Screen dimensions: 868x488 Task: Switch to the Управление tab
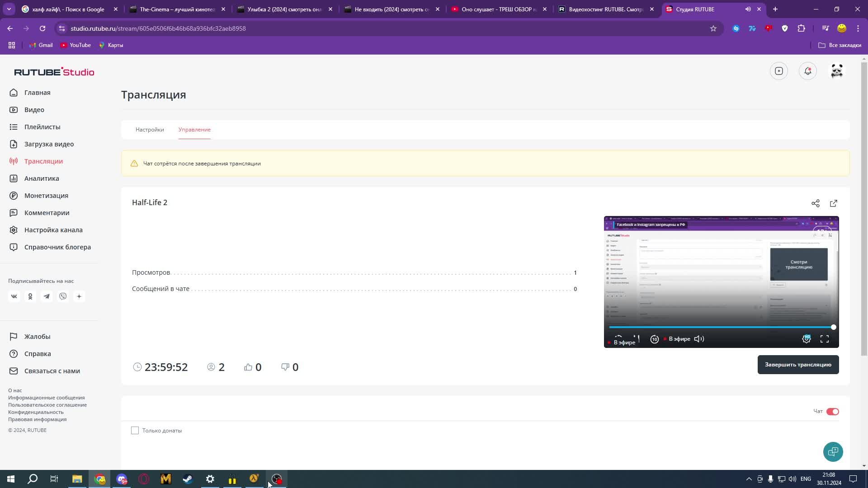click(x=194, y=130)
